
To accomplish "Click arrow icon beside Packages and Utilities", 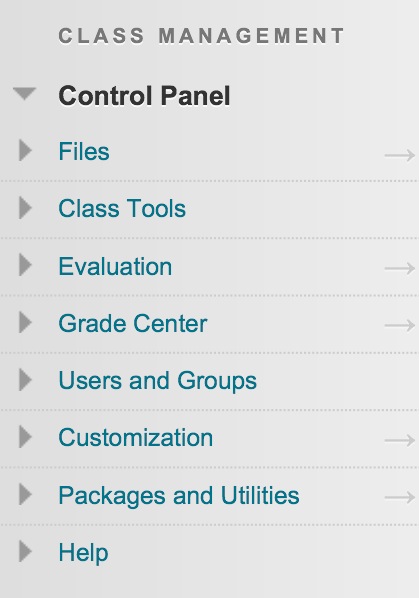I will click(400, 498).
